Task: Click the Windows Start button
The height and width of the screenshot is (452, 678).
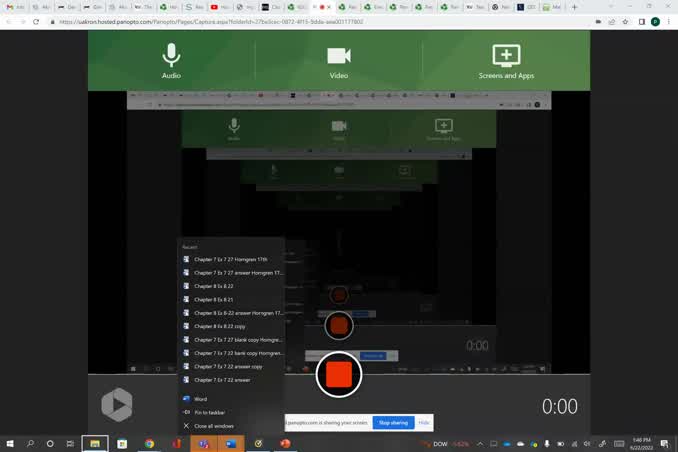Action: [10, 443]
